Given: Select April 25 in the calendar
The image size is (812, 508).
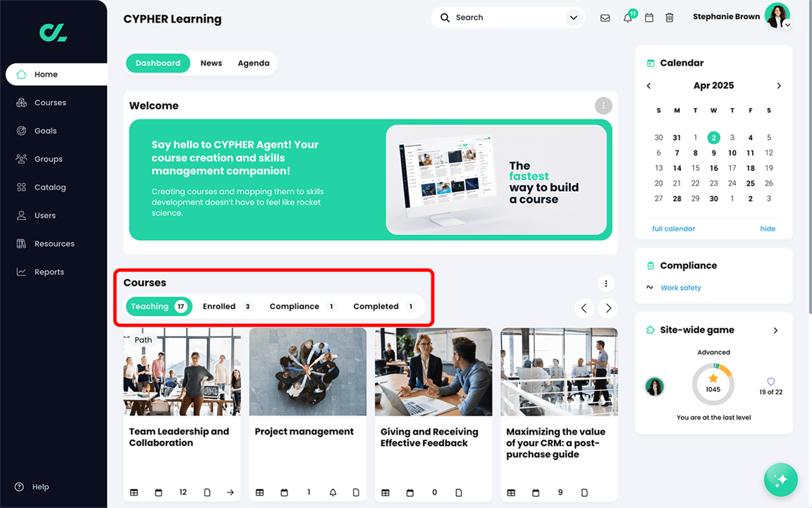Looking at the screenshot, I should click(751, 183).
